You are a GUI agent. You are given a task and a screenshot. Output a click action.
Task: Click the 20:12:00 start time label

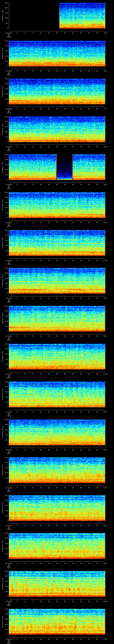(x=9, y=336)
